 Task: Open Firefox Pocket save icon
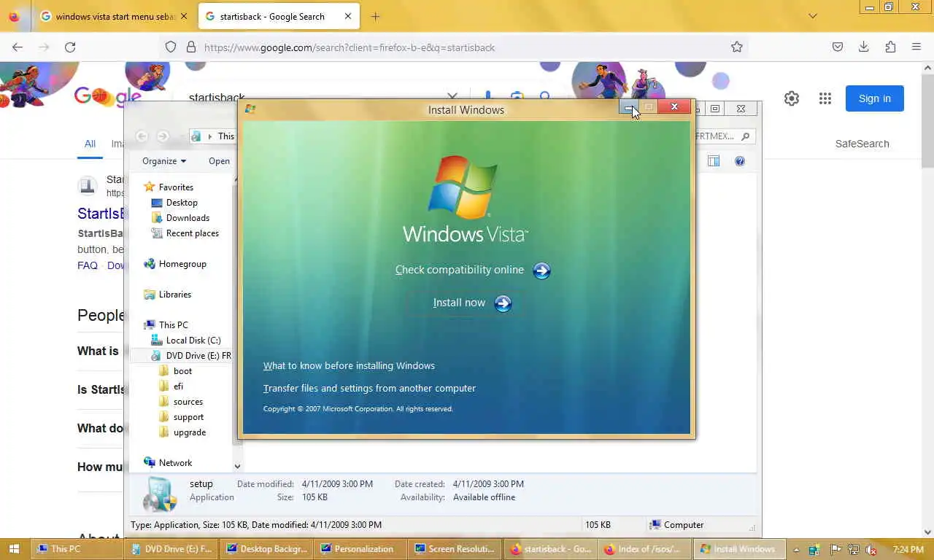coord(838,47)
